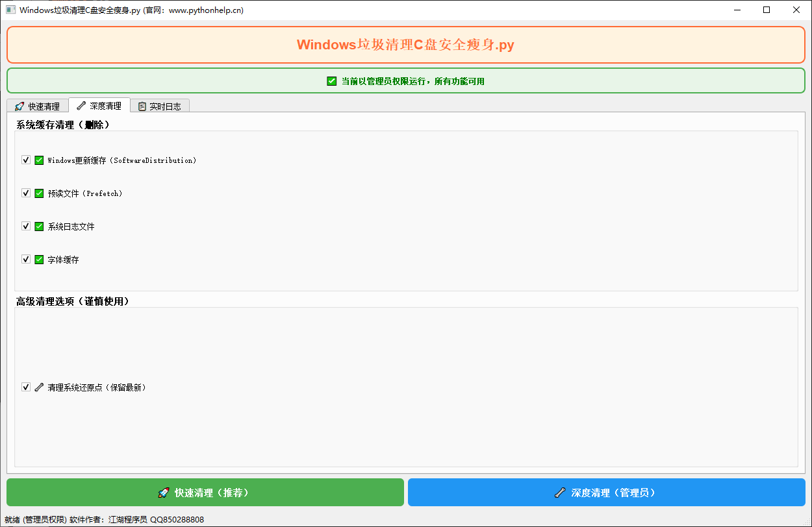Uncheck the Windows更新缓存 (SoftwareDistribution) option
This screenshot has height=527, width=812.
pos(25,160)
